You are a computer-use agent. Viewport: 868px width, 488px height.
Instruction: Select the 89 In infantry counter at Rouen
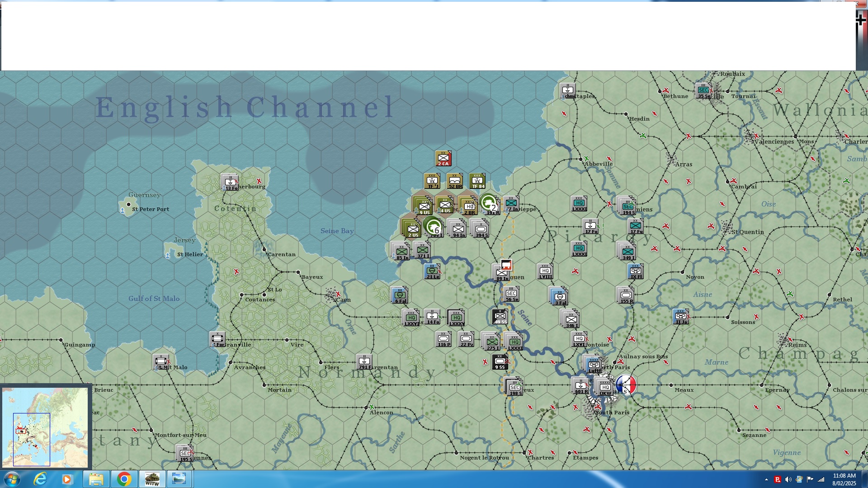point(501,274)
